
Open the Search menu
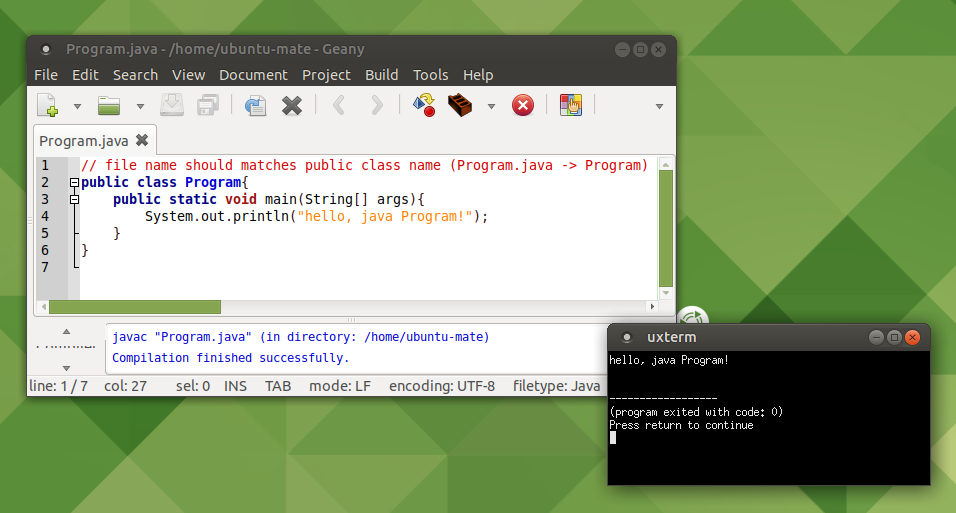[x=135, y=75]
